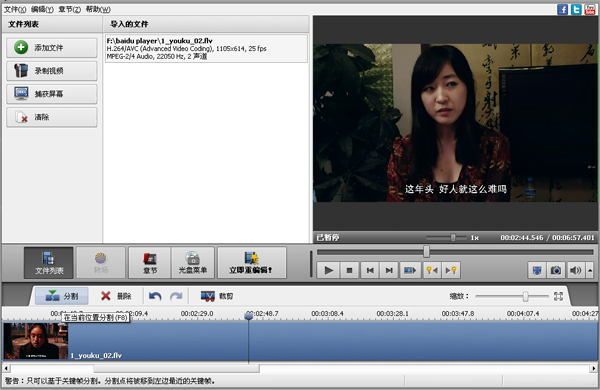
Task: Jump to previous frame
Action: pos(370,271)
